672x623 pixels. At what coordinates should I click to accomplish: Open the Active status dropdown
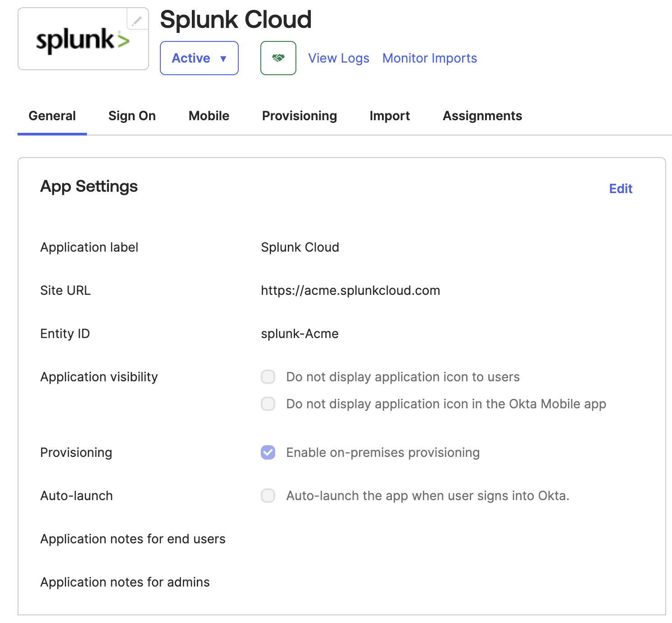[199, 58]
